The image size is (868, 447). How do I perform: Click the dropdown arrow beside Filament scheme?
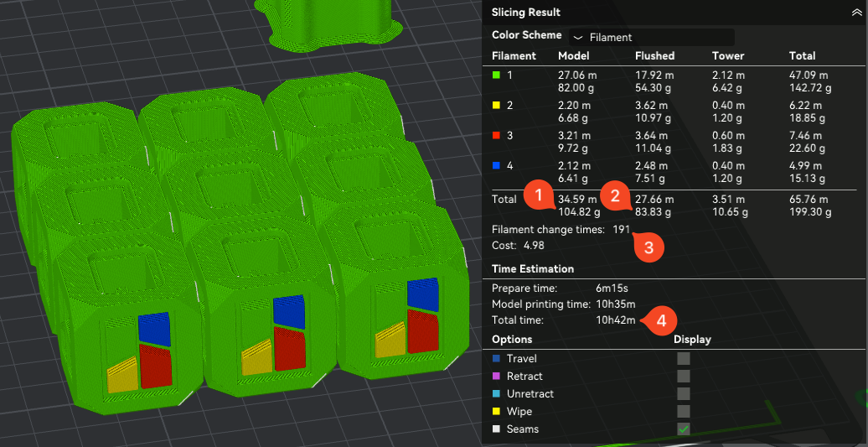[x=578, y=38]
